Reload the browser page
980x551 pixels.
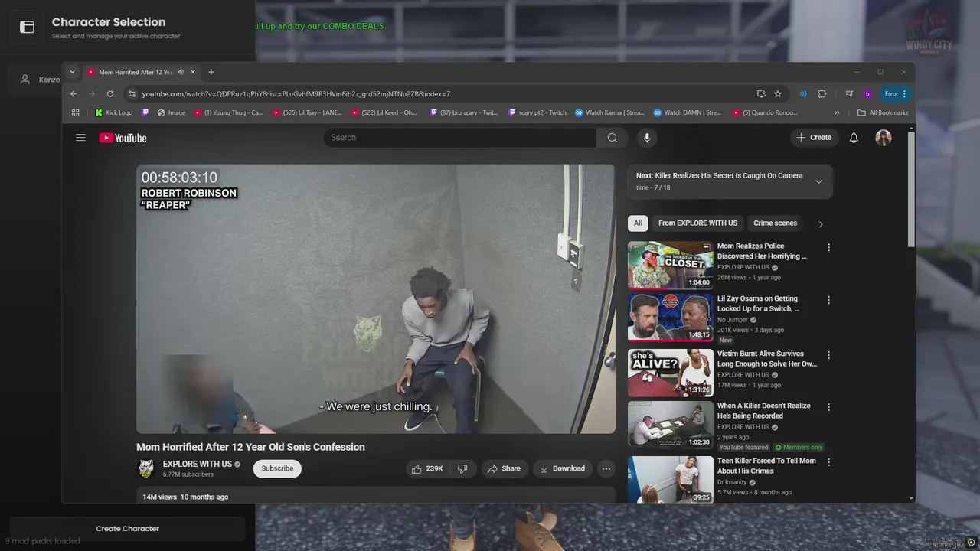[110, 93]
